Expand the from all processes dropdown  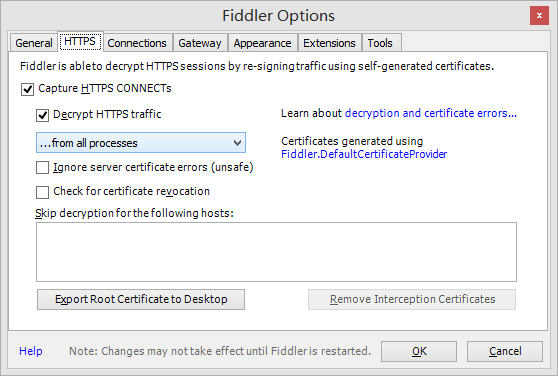(x=141, y=143)
